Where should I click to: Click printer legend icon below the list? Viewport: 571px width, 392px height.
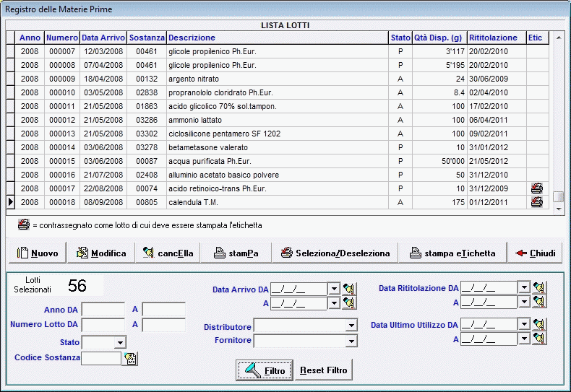[24, 225]
